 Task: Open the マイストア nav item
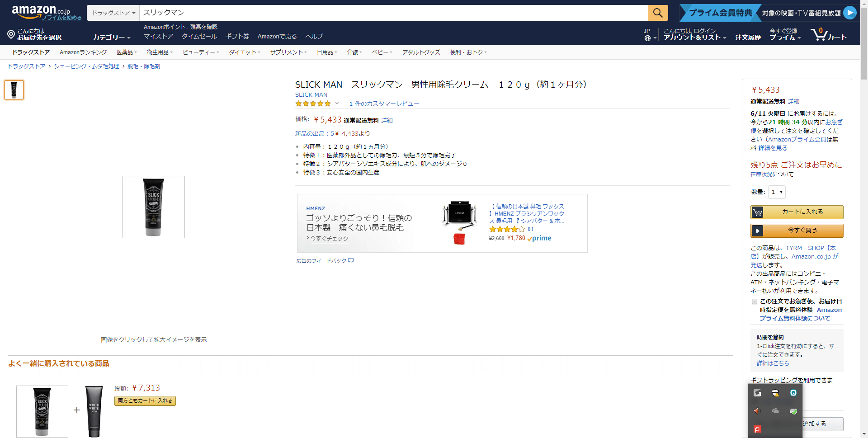coord(158,36)
